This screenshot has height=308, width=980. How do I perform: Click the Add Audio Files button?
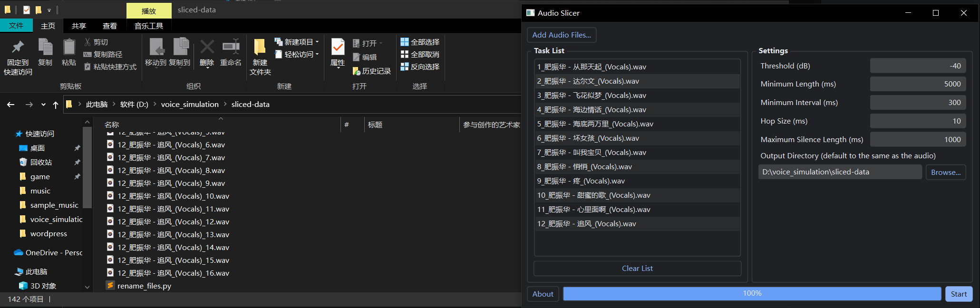(x=562, y=35)
